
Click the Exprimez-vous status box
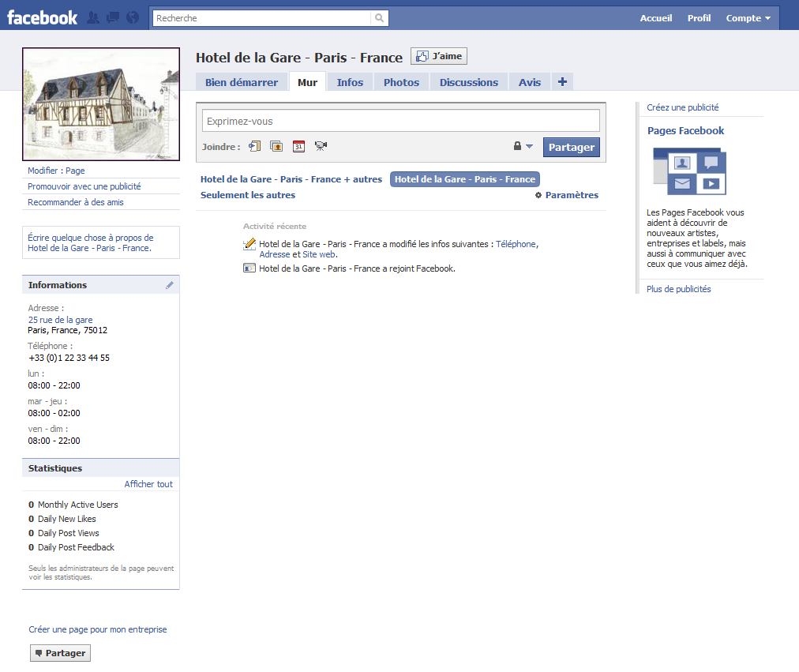[400, 122]
